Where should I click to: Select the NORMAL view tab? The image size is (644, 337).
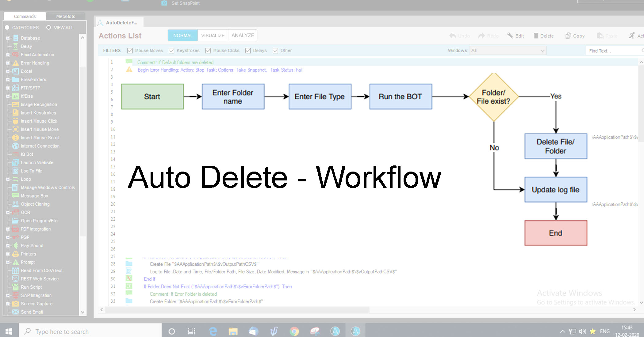pos(183,36)
